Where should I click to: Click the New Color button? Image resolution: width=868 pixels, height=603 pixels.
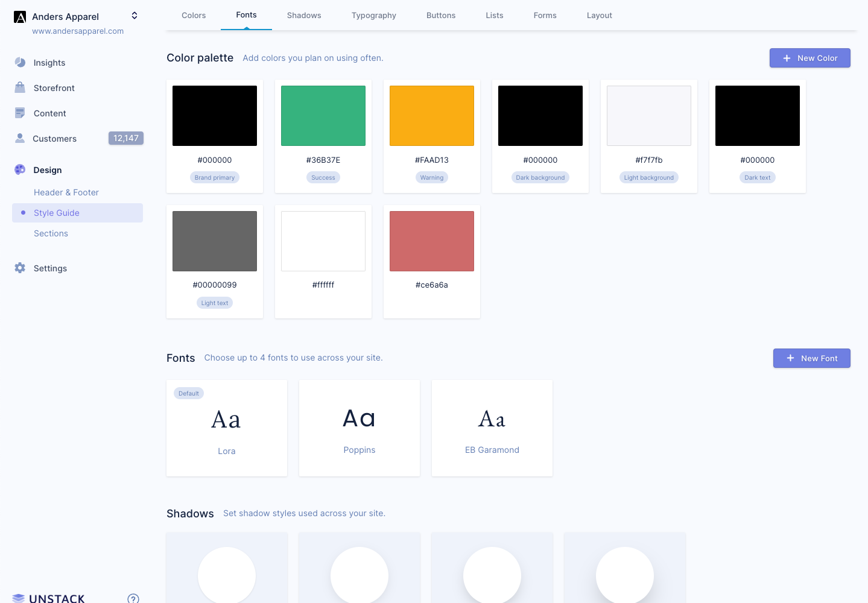pos(809,58)
